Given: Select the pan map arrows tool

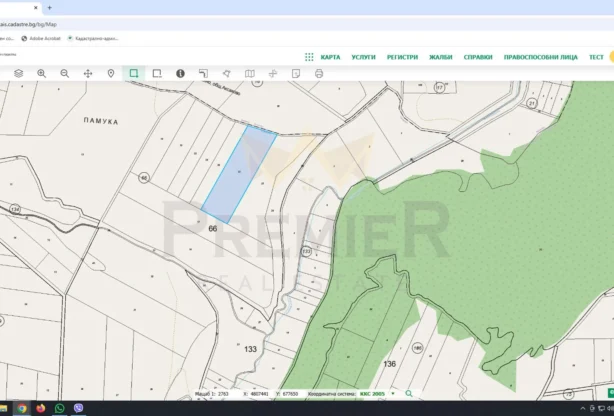Looking at the screenshot, I should click(88, 73).
